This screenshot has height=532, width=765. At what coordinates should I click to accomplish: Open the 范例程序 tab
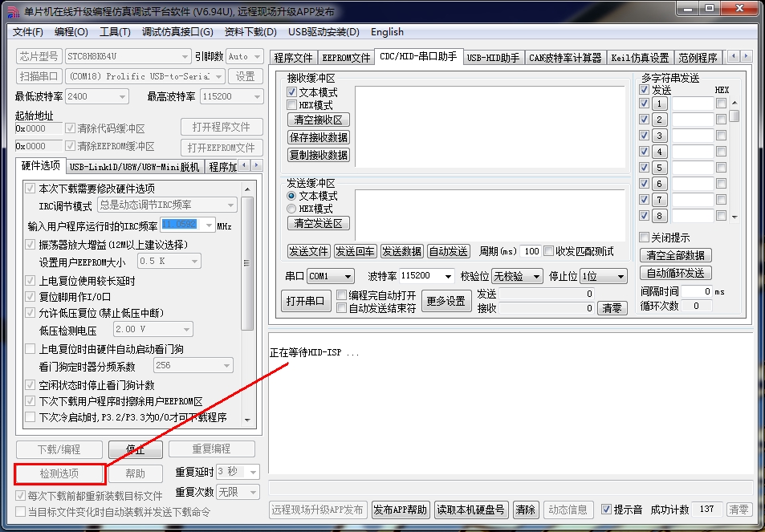(x=698, y=58)
